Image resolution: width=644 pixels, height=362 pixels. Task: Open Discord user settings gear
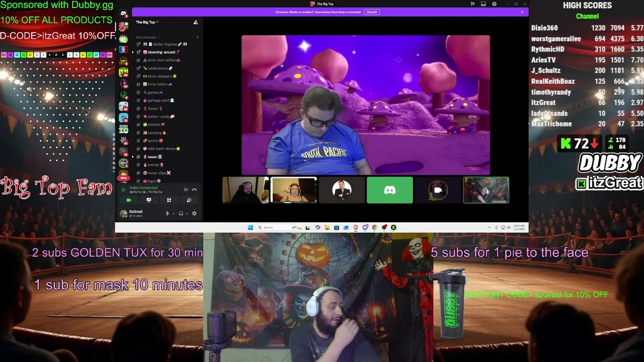pyautogui.click(x=194, y=214)
